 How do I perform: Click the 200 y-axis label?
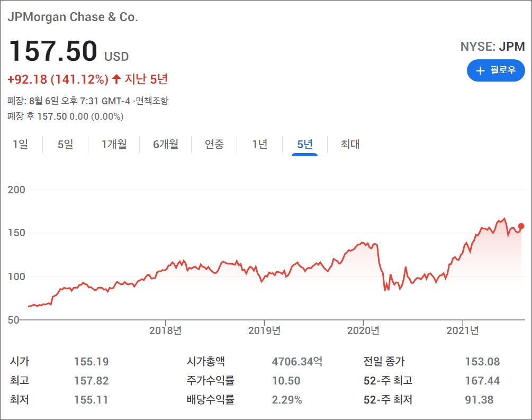click(16, 190)
